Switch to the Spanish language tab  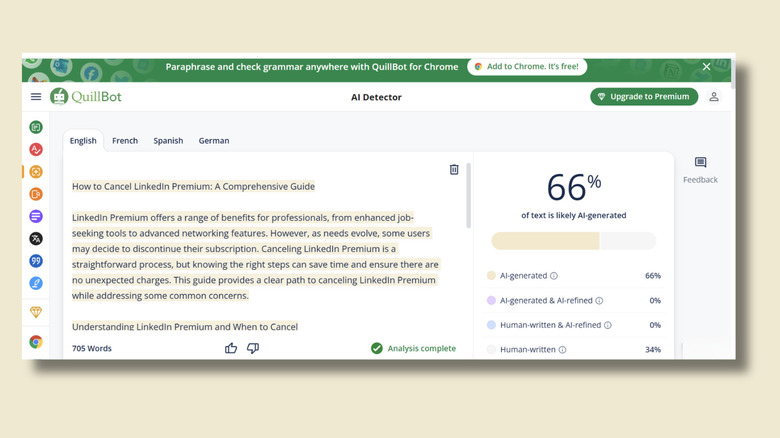point(168,141)
